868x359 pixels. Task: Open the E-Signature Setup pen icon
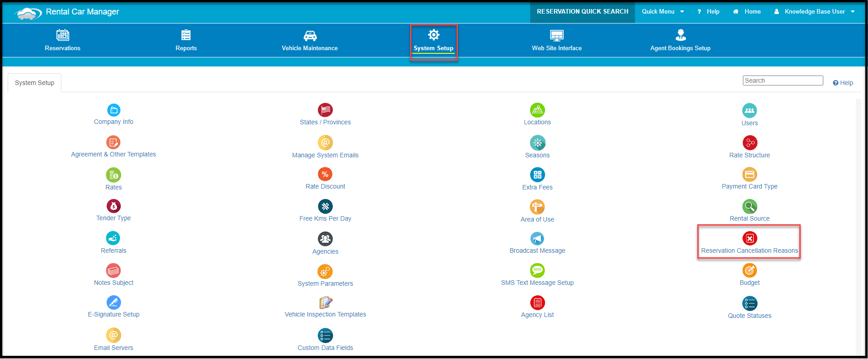click(x=113, y=302)
